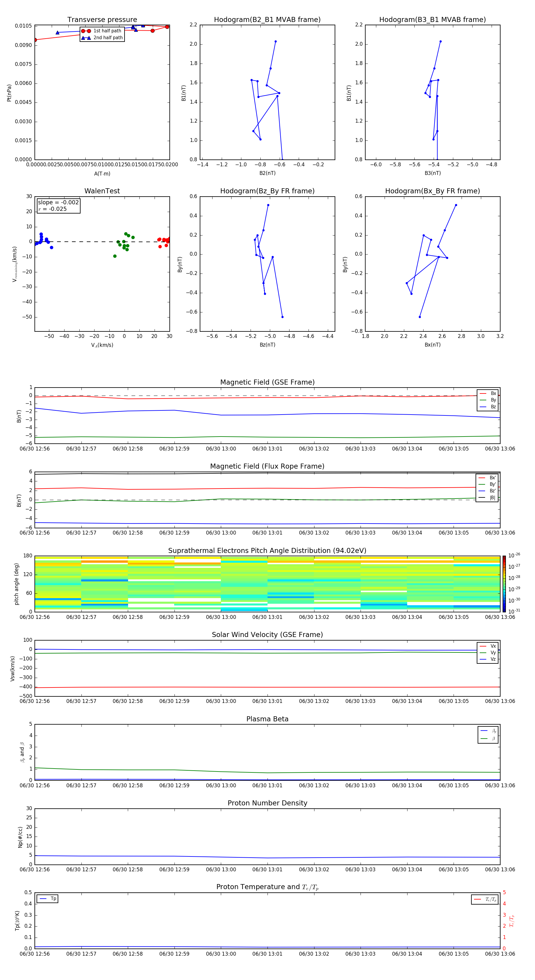Viewport: 535px width, 980px height.
Task: Click Vz in the solar wind legend
Action: [x=488, y=659]
